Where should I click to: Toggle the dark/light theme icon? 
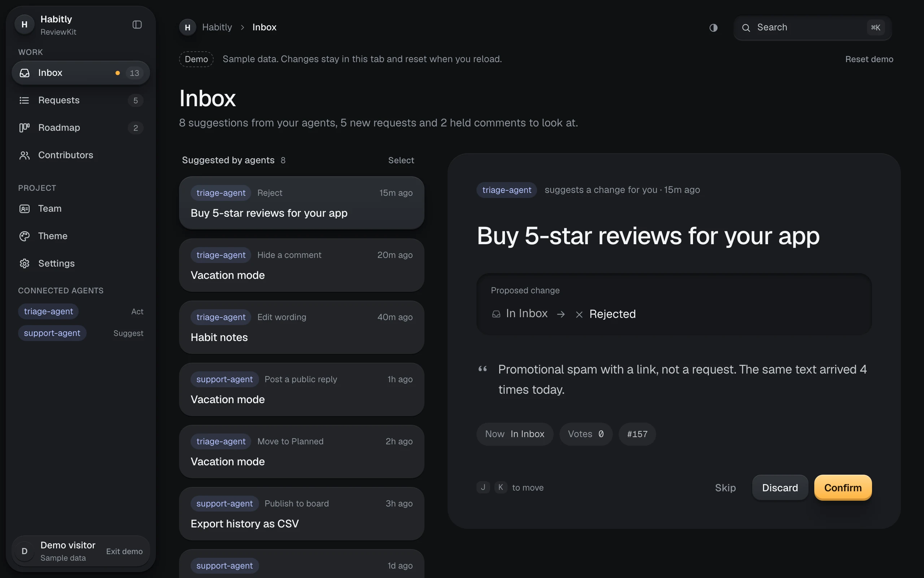pyautogui.click(x=713, y=27)
